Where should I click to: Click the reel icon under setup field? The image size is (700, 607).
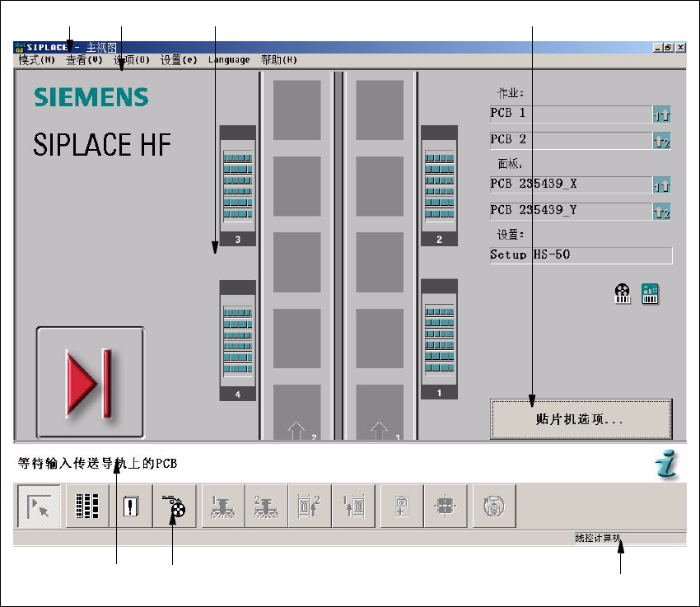click(x=623, y=294)
